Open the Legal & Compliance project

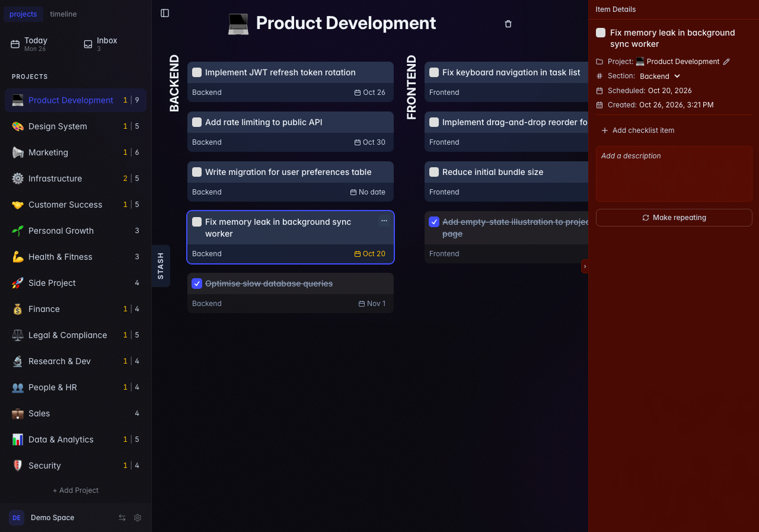tap(75, 335)
